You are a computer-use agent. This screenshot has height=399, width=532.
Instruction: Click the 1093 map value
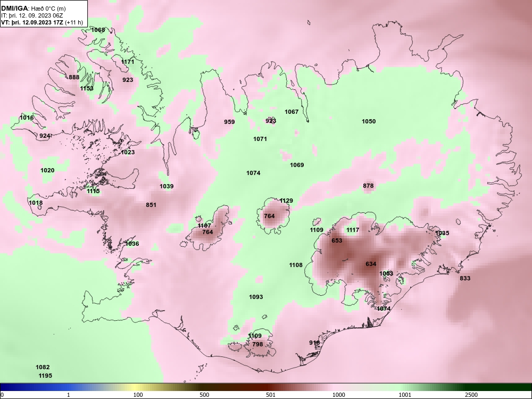[x=256, y=297]
